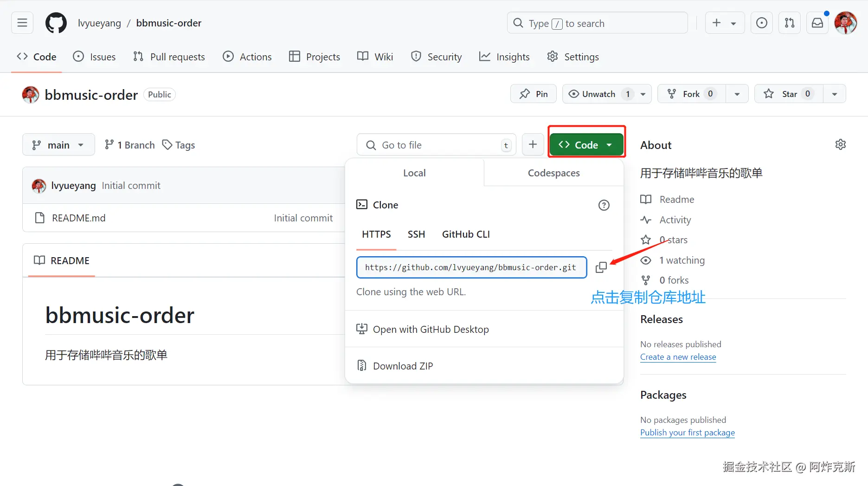Click the lvyueyang avatar beside commit message
Viewport: 868px width, 486px height.
39,186
